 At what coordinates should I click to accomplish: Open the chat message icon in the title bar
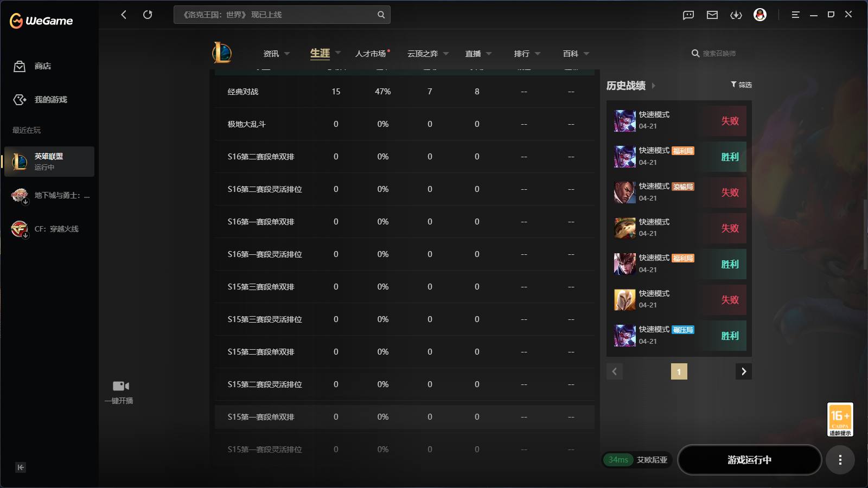[x=688, y=15]
